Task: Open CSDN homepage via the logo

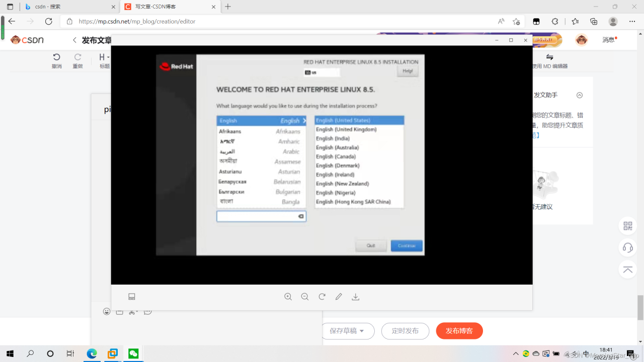Action: [27, 40]
